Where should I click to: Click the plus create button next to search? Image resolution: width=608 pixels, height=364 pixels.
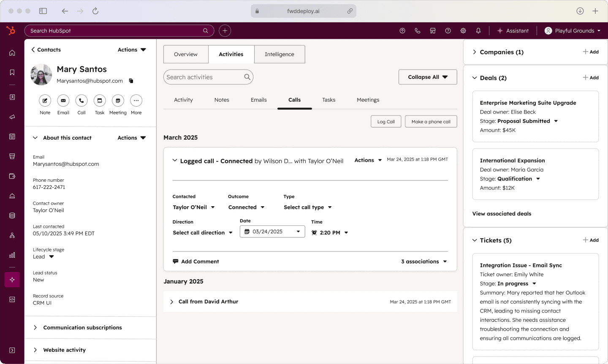coord(225,31)
